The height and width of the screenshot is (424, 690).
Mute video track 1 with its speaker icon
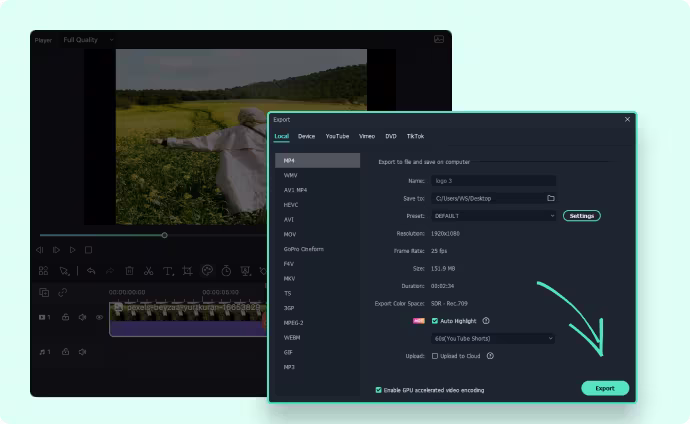coord(82,317)
